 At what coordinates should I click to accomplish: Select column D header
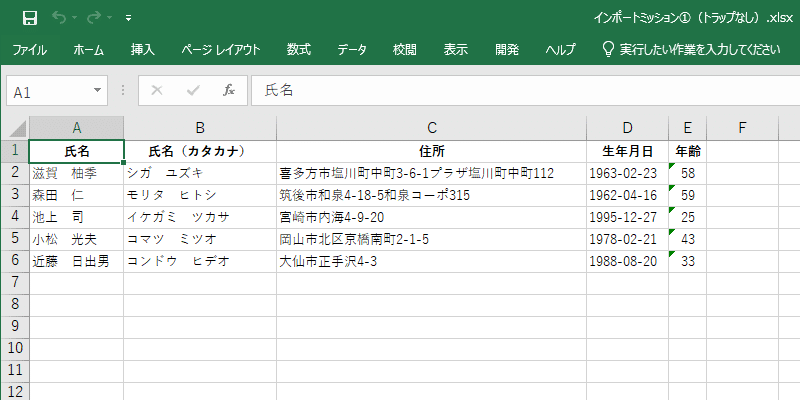tap(628, 128)
